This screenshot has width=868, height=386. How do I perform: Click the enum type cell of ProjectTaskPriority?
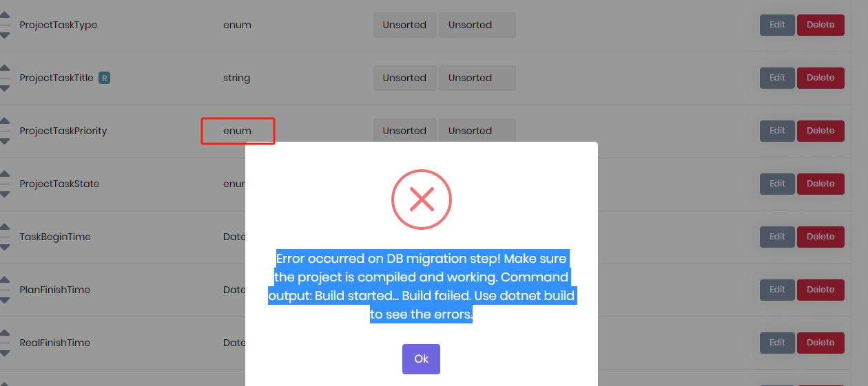[x=238, y=131]
